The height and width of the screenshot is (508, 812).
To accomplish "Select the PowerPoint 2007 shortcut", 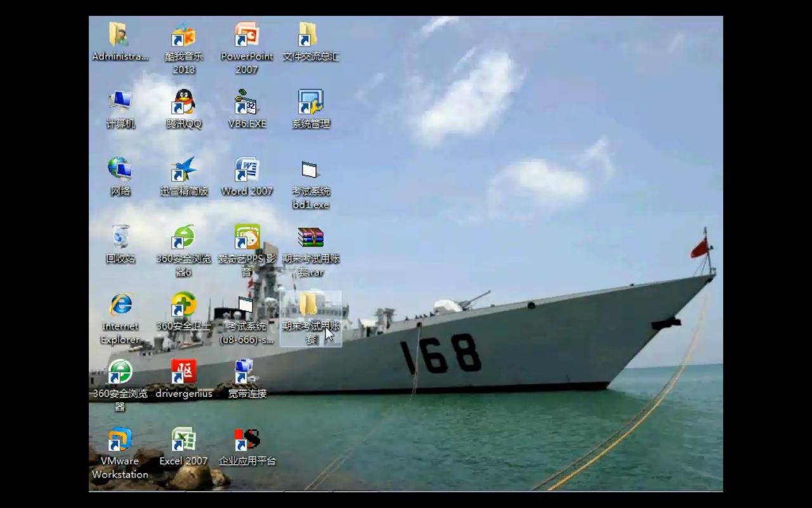I will (247, 36).
